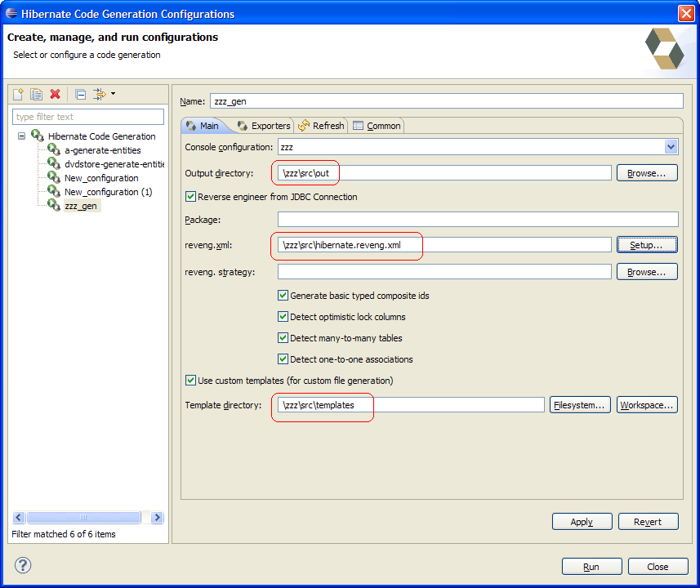Collapse the Hibernate Code Generation tree node

[21, 136]
